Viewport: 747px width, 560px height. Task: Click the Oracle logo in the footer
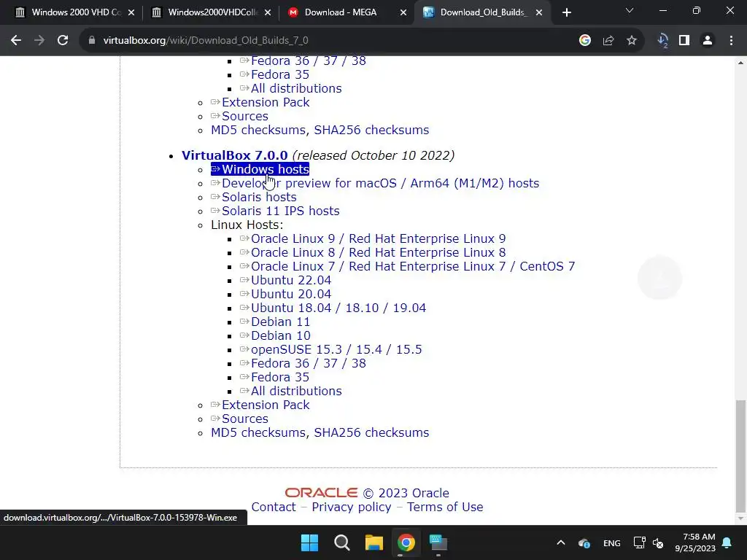[x=321, y=493]
